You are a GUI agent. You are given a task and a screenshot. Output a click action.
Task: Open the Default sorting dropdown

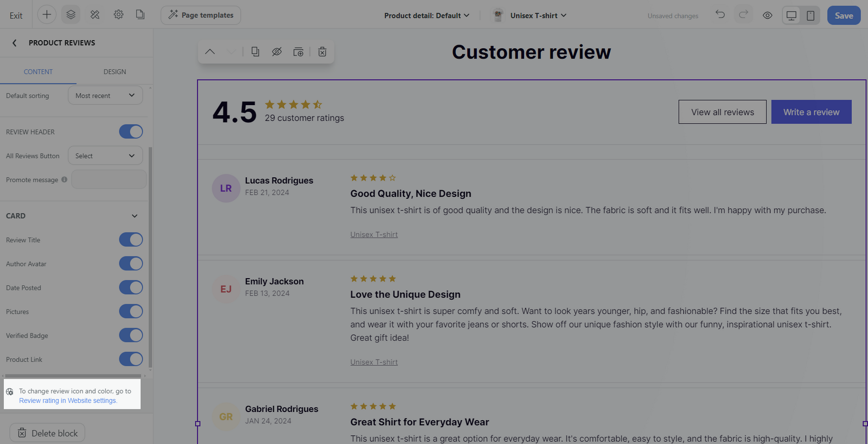[105, 95]
